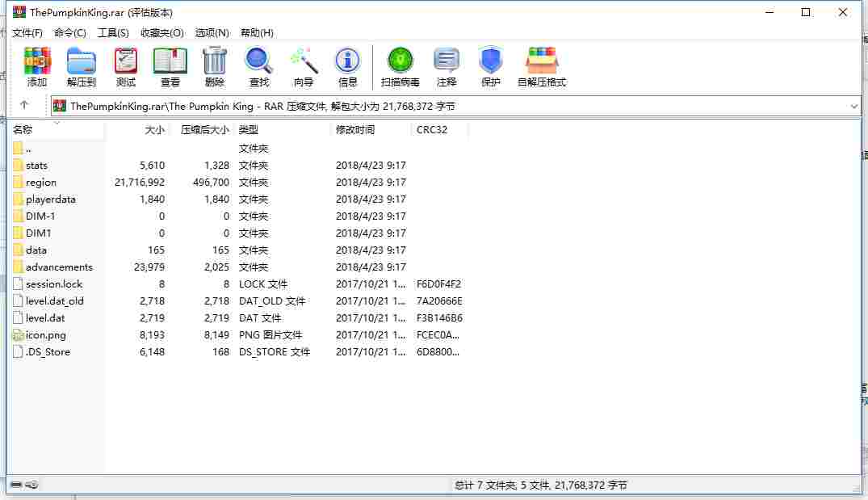Click the session.lock file icon
This screenshot has width=868, height=500.
pyautogui.click(x=18, y=284)
